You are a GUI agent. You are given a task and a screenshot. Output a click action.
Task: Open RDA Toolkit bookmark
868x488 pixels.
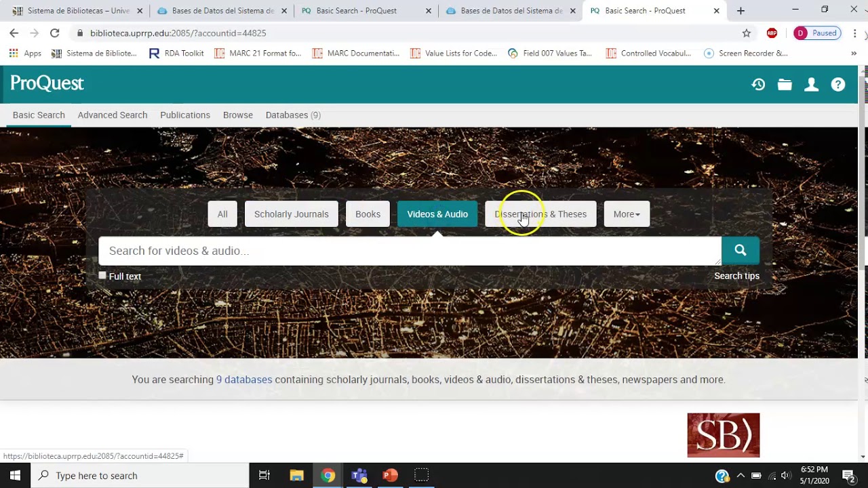coord(176,54)
